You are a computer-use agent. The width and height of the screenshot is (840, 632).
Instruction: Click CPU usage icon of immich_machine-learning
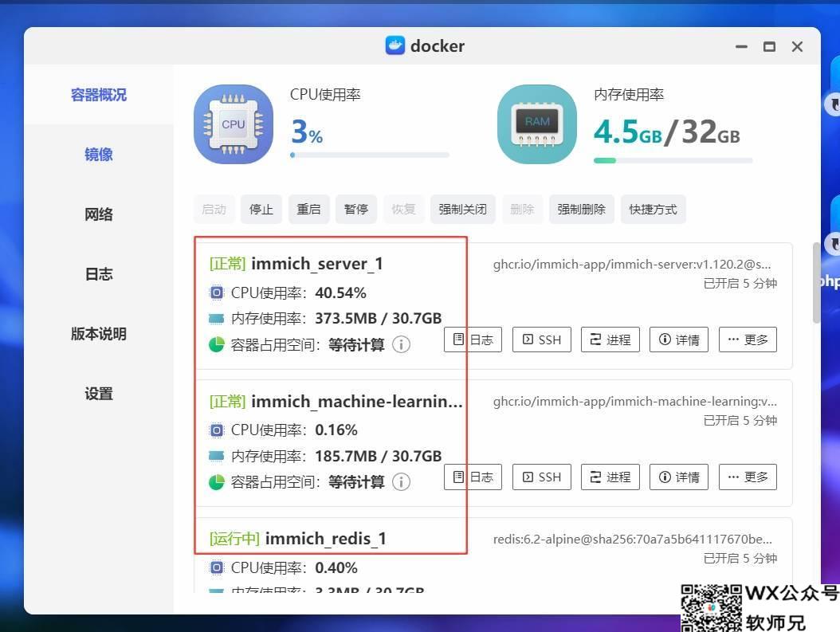[x=217, y=430]
